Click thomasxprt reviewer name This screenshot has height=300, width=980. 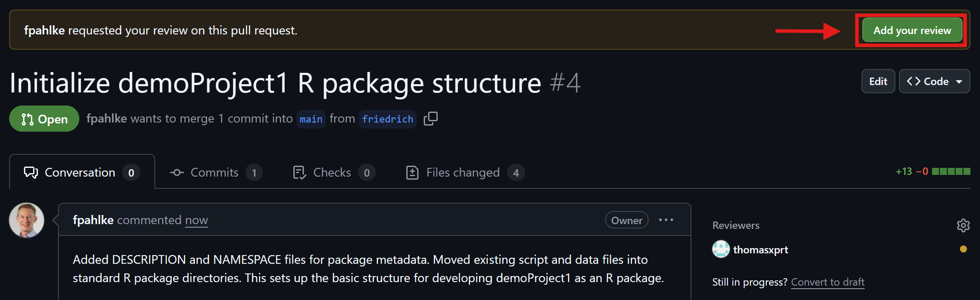(x=760, y=250)
